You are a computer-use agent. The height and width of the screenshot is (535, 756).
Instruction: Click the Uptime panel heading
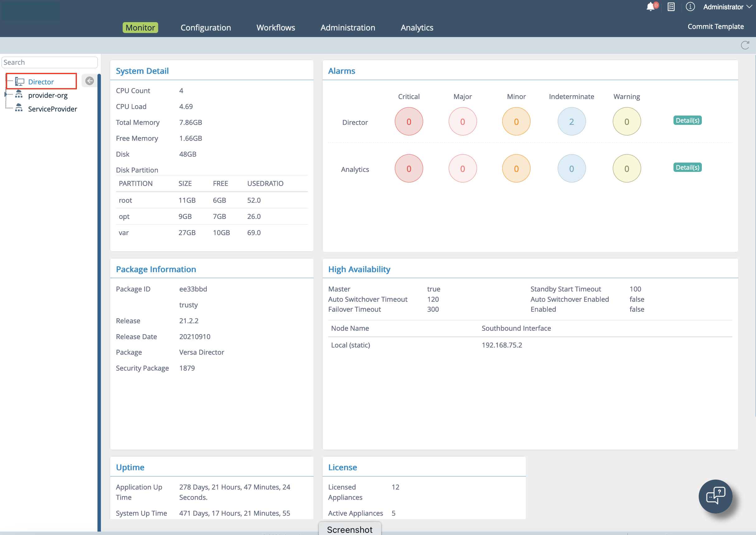[x=130, y=467]
